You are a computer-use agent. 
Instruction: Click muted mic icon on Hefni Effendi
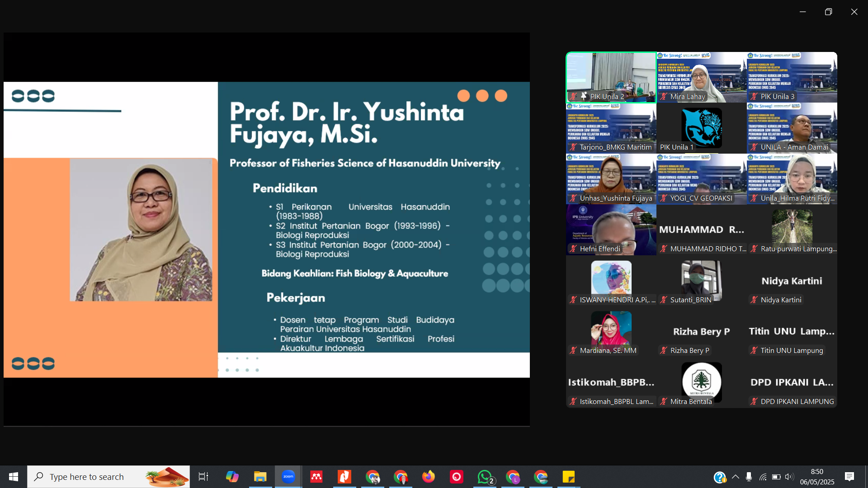pyautogui.click(x=573, y=249)
